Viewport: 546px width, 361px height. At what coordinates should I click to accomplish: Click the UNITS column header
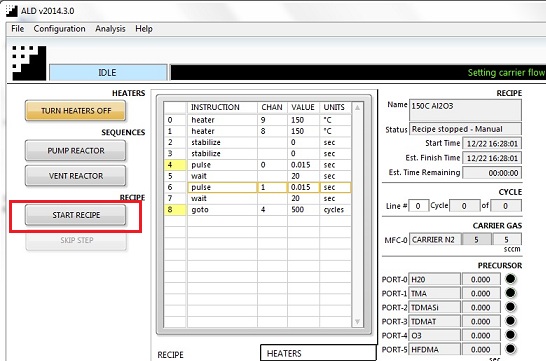[x=335, y=107]
